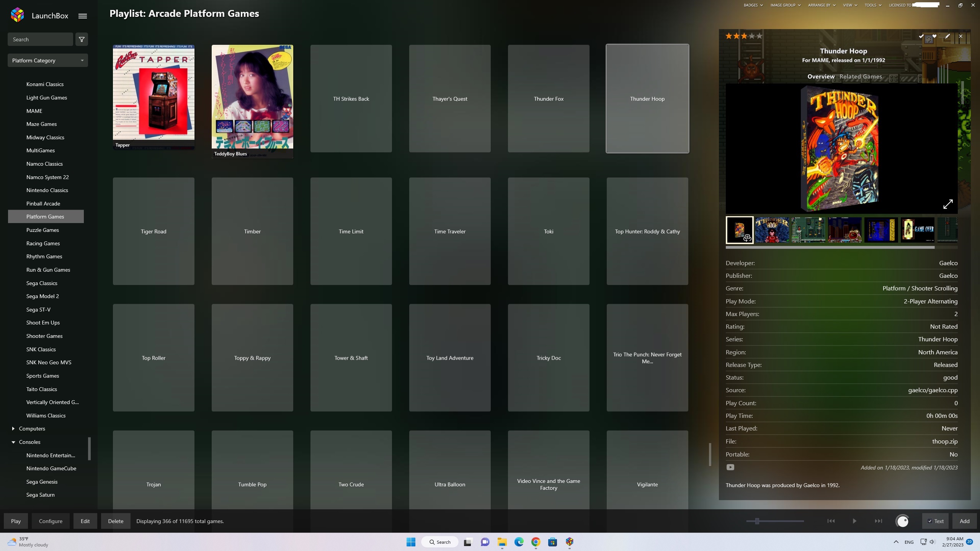The height and width of the screenshot is (551, 980).
Task: Open the search filter funnel icon
Action: click(82, 39)
